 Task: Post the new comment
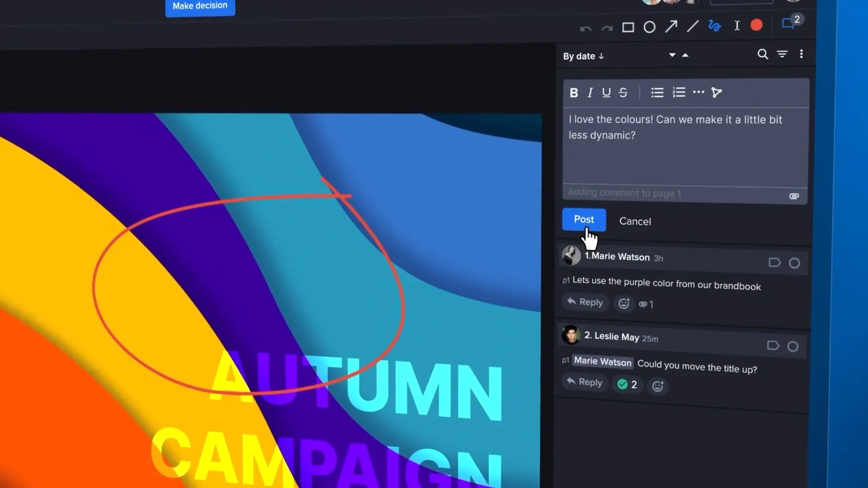(584, 220)
